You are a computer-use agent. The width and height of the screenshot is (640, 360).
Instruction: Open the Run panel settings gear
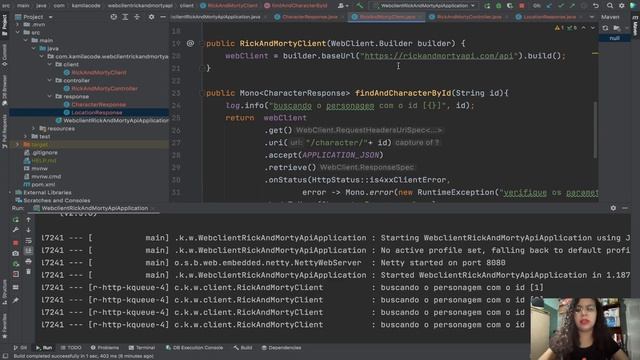(613, 208)
